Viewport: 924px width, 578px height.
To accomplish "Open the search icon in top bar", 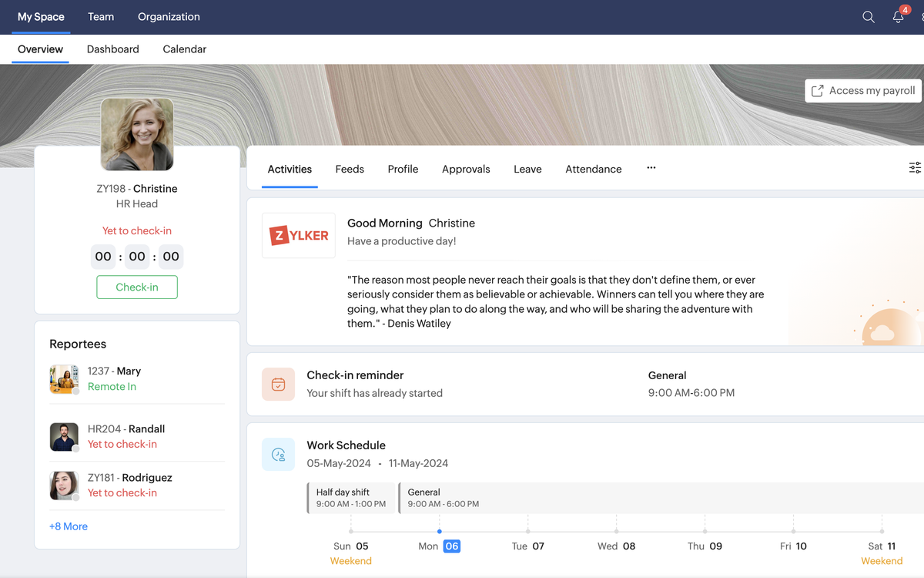I will pyautogui.click(x=869, y=17).
